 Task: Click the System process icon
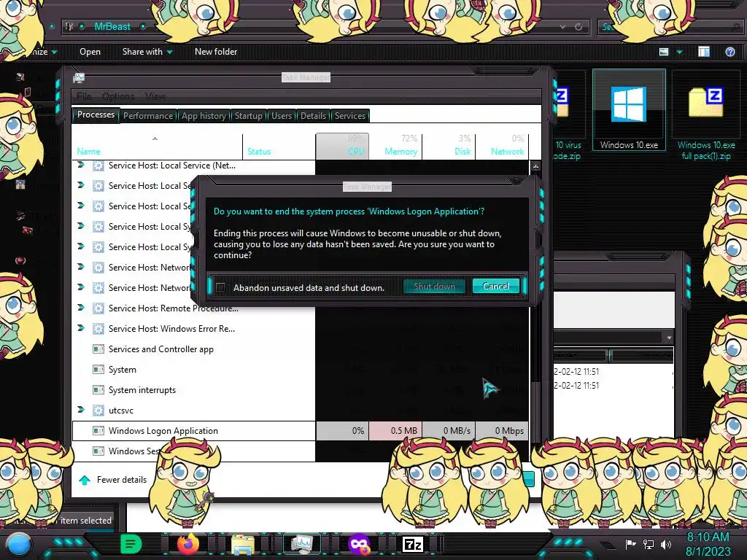[98, 370]
